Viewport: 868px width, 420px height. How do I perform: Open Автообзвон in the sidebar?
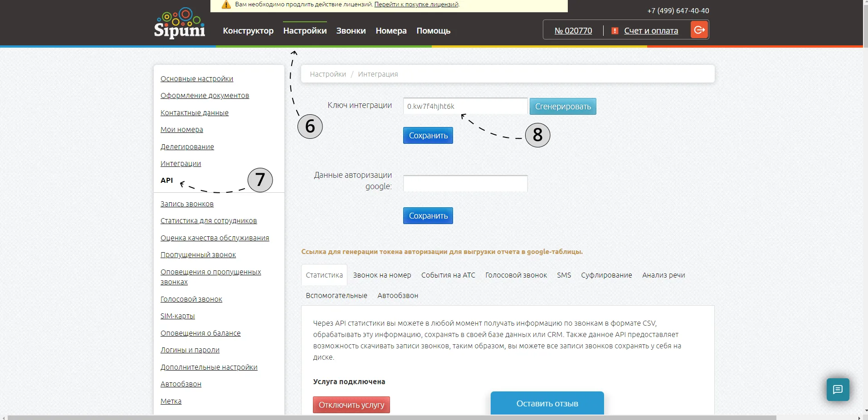[181, 384]
